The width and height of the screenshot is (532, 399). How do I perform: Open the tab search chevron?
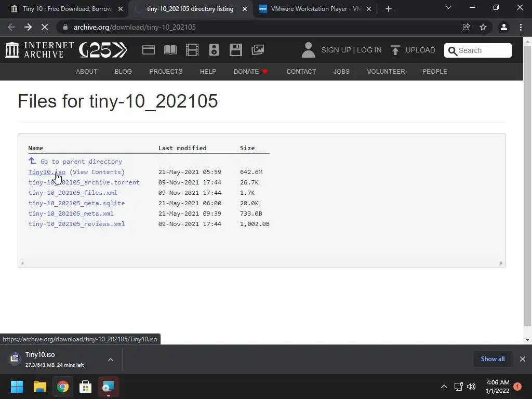click(448, 7)
